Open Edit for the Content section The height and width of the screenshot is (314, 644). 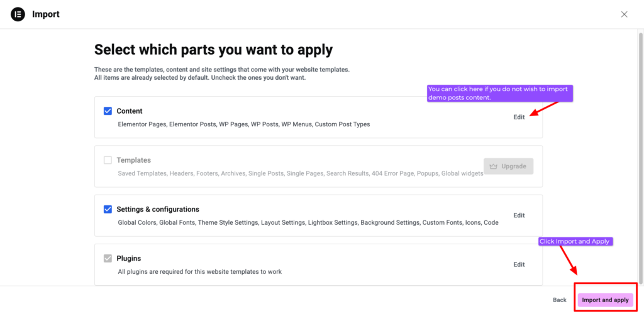point(519,117)
